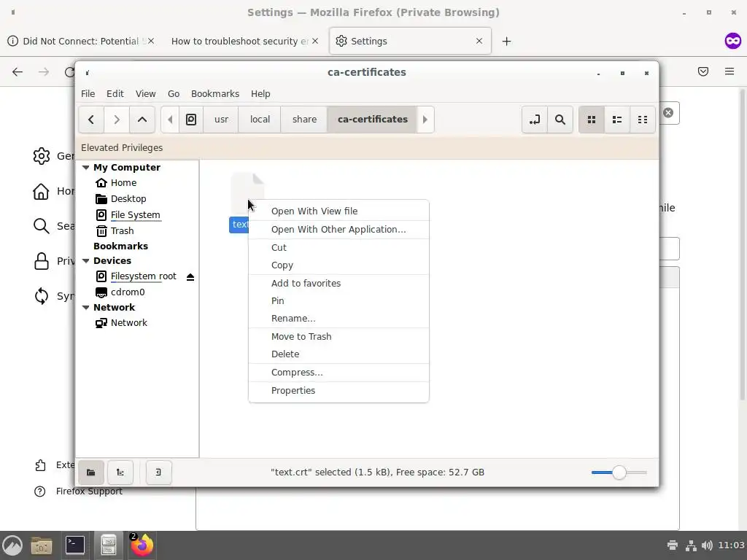Open Pocket save icon in Firefox

[x=703, y=71]
